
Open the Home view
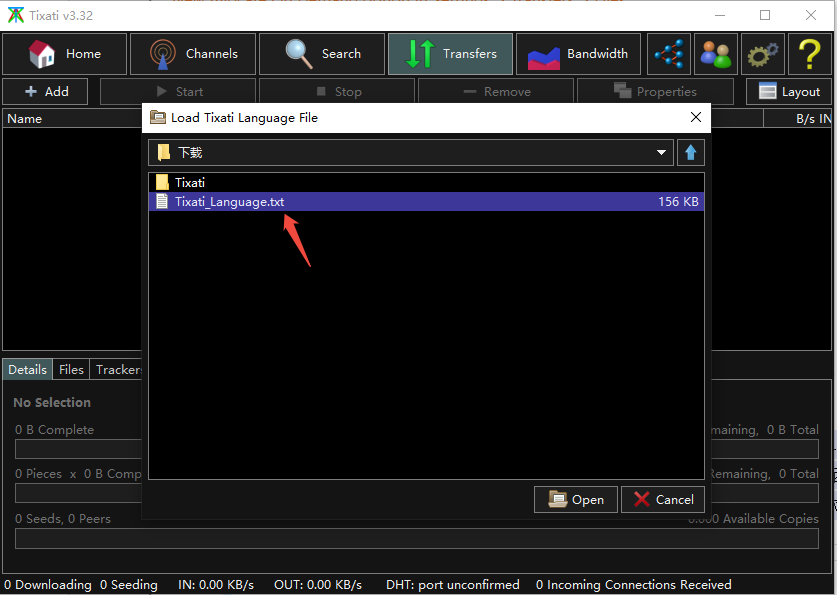click(x=65, y=54)
